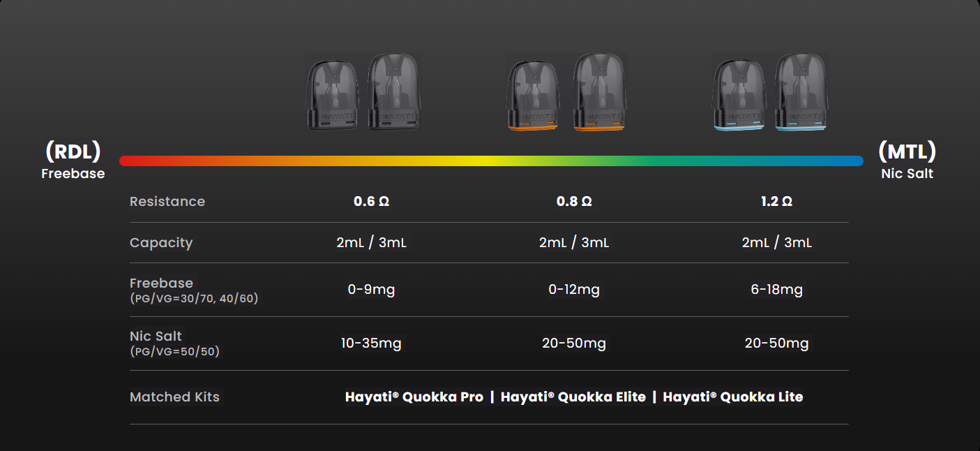This screenshot has width=980, height=451.
Task: Select the shorter orange-base pod image
Action: (532, 96)
